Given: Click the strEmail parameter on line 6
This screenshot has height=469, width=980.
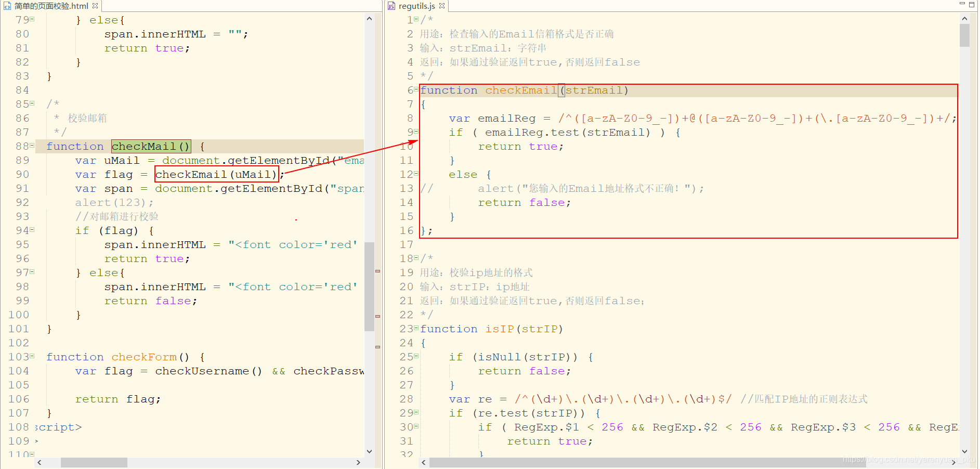Looking at the screenshot, I should pos(594,90).
